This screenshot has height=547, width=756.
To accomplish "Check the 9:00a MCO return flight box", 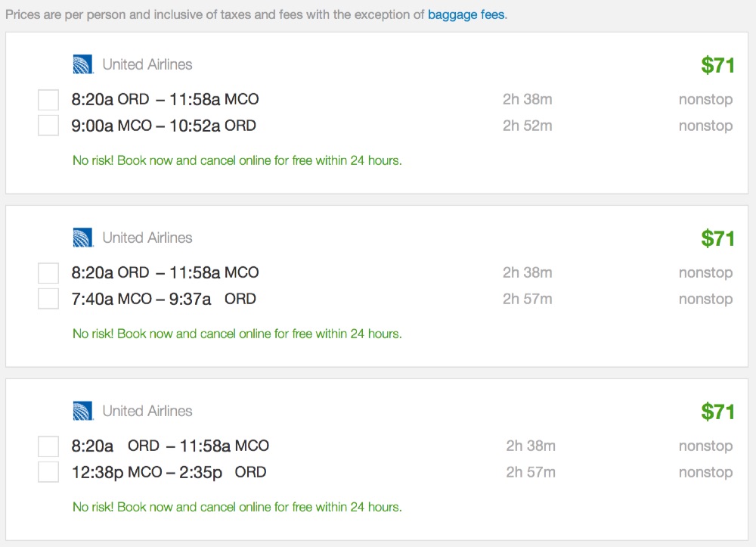I will tap(48, 126).
